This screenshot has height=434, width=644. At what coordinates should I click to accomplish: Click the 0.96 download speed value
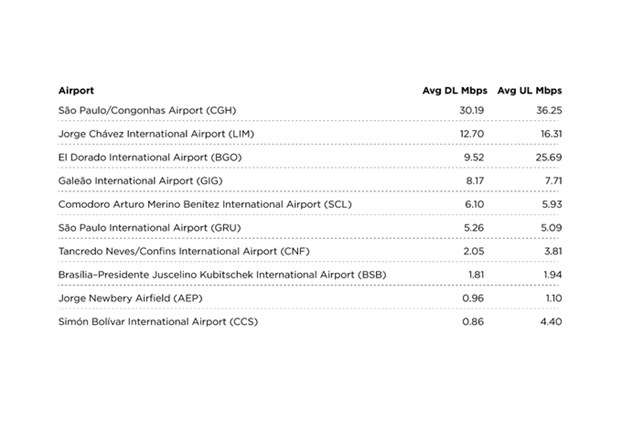[x=473, y=297]
